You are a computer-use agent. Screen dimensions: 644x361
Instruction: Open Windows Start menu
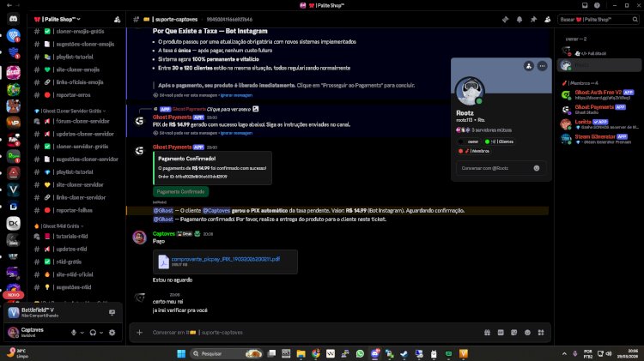click(181, 353)
